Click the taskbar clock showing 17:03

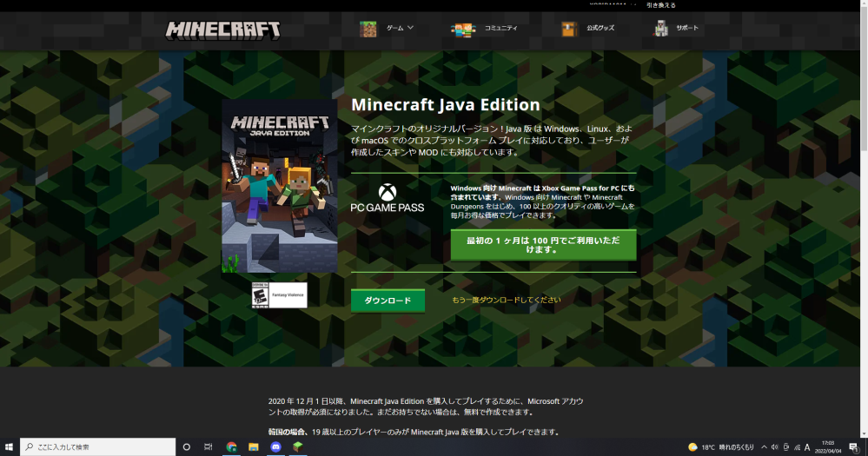click(827, 446)
